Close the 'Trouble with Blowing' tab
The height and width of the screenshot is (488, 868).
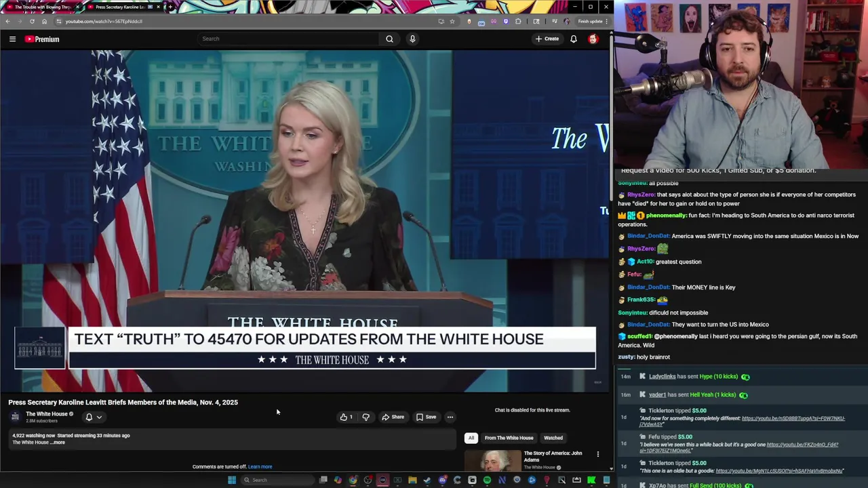click(x=77, y=7)
